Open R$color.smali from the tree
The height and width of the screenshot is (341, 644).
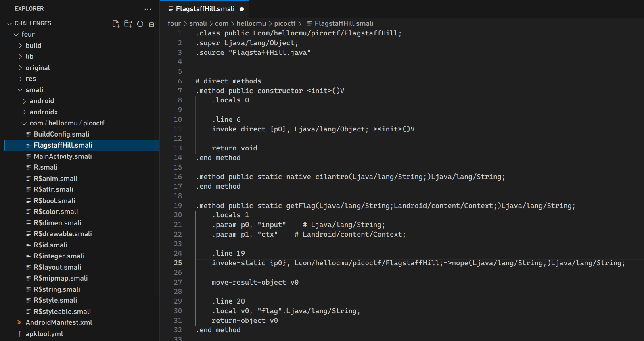(x=82, y=212)
